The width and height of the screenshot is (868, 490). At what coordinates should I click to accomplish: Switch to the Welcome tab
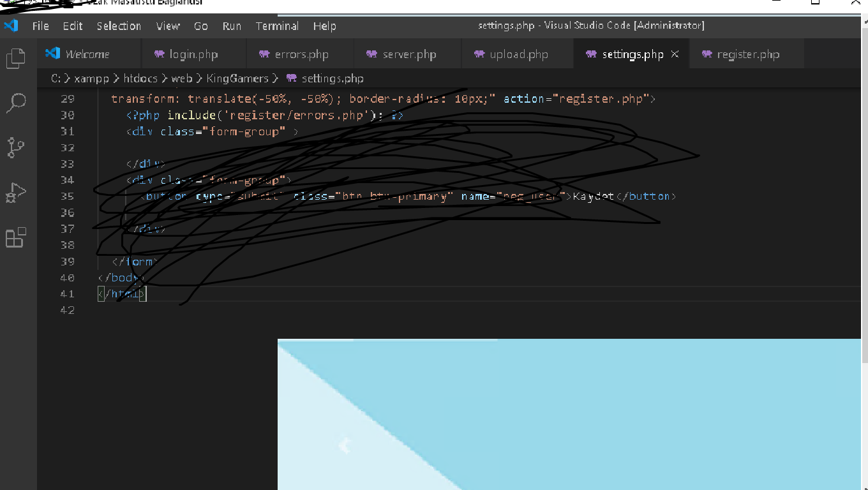[x=89, y=54]
